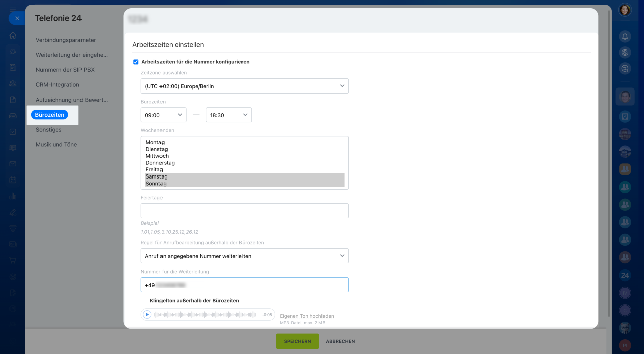Close the Telefonie 24 slider panel
This screenshot has height=354, width=644.
click(x=17, y=18)
